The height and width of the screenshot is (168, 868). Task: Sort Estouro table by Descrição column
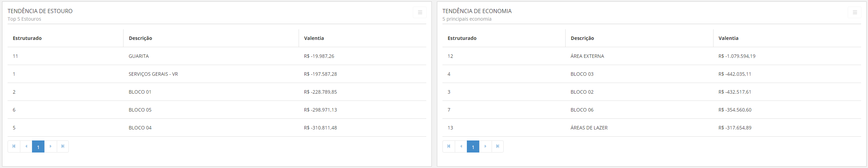(x=140, y=38)
